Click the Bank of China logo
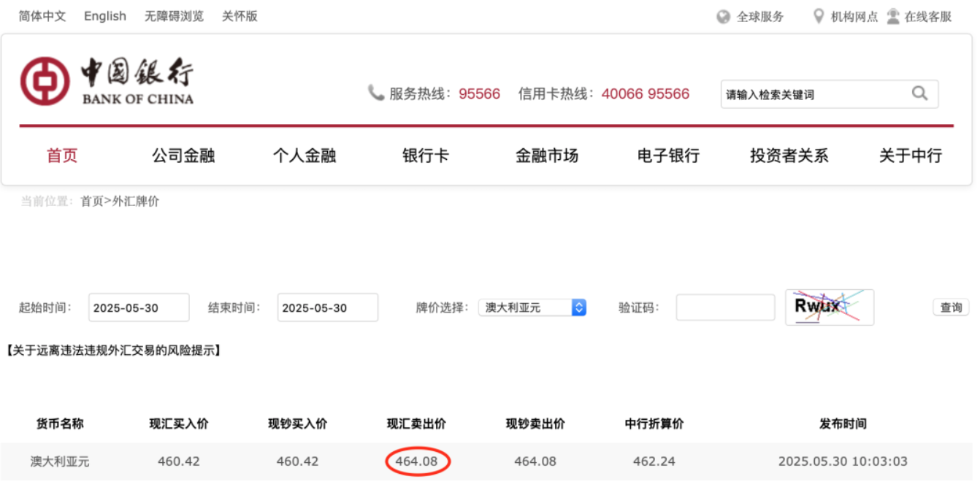 pos(107,81)
